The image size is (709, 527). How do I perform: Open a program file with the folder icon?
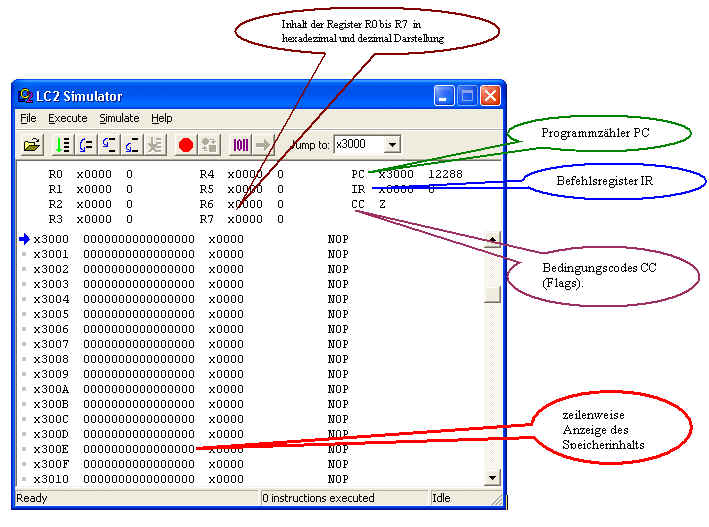[32, 145]
